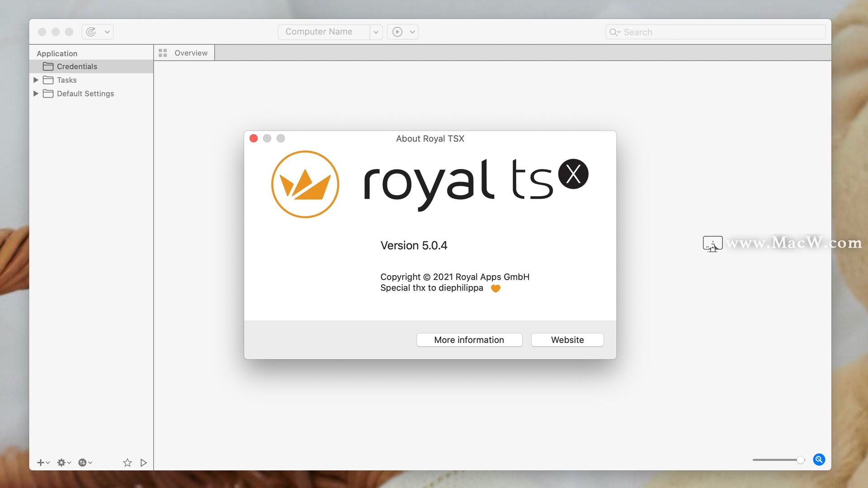Click the blue magnifier zoom icon

pos(819,460)
